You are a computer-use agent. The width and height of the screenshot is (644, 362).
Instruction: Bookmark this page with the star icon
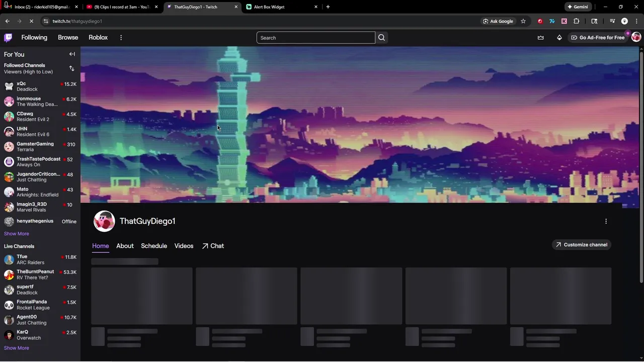click(x=523, y=21)
